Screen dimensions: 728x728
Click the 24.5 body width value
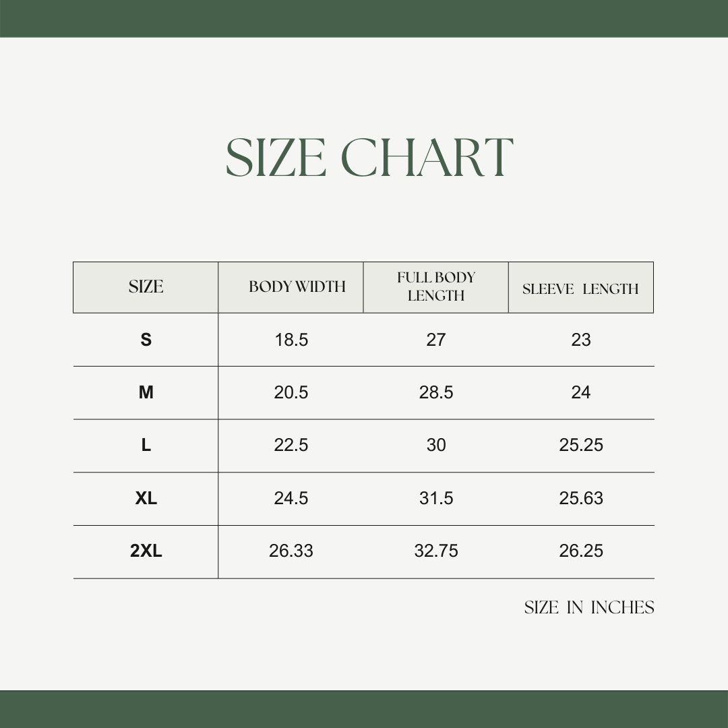pos(291,499)
